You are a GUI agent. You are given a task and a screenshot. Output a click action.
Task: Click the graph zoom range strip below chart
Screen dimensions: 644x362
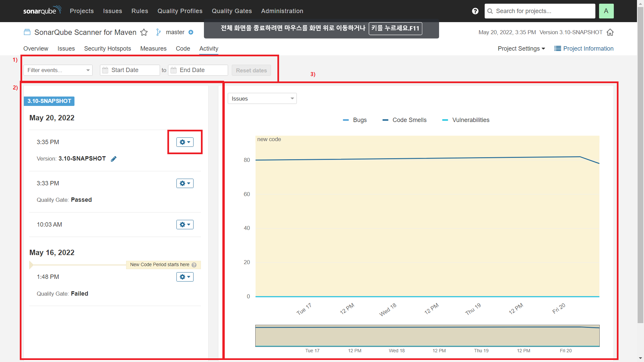click(427, 336)
